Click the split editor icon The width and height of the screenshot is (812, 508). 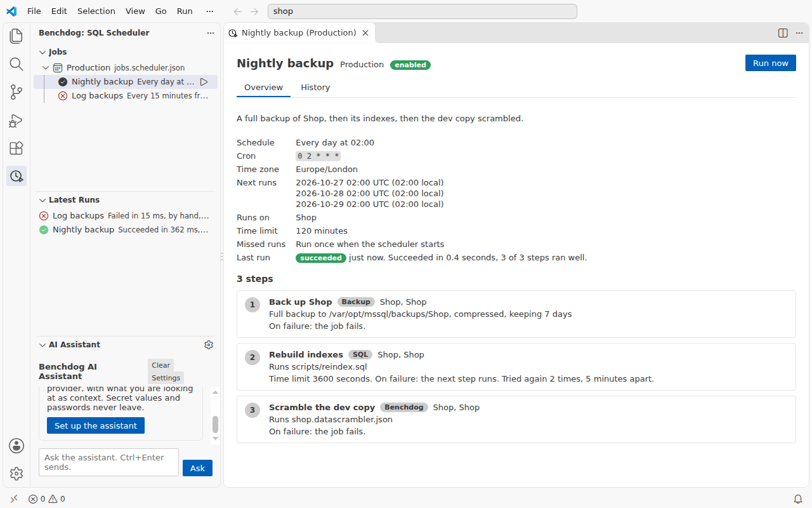click(x=783, y=33)
